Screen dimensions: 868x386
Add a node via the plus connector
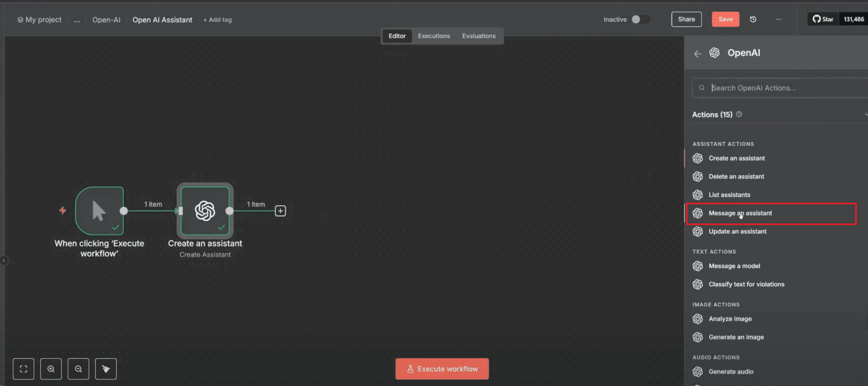point(280,211)
